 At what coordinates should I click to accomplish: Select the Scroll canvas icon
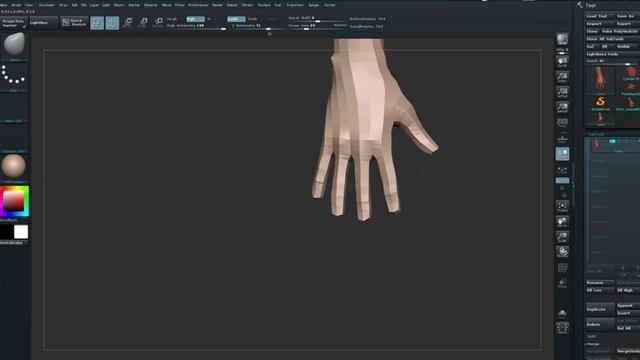point(562,62)
